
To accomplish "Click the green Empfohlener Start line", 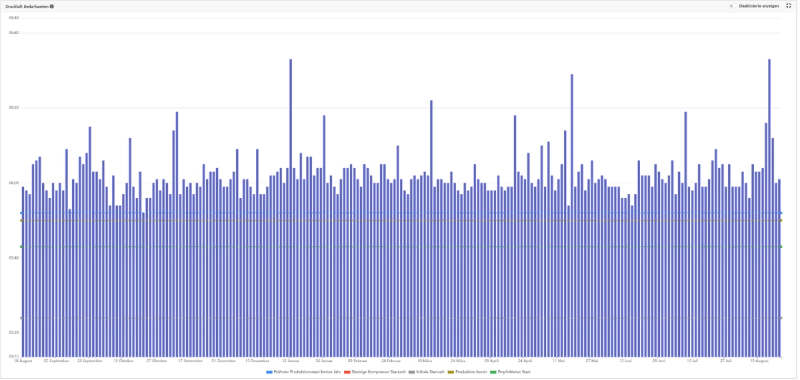I will (x=401, y=247).
